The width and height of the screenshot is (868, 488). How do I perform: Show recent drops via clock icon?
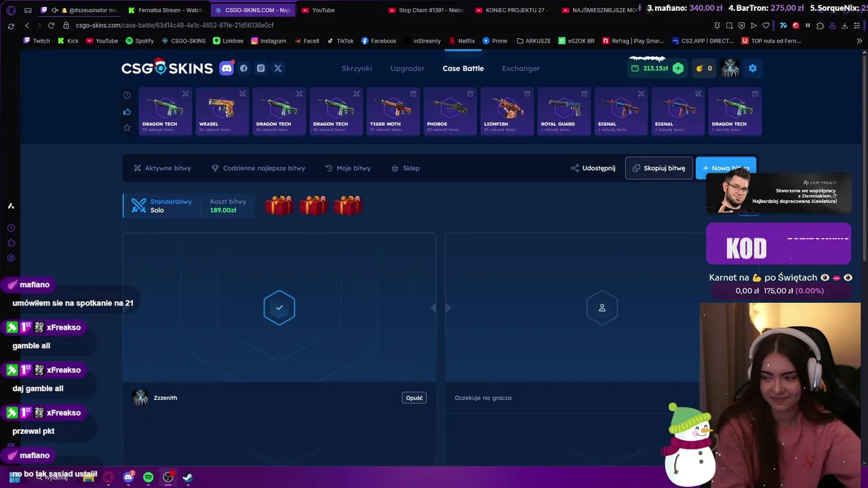click(127, 96)
